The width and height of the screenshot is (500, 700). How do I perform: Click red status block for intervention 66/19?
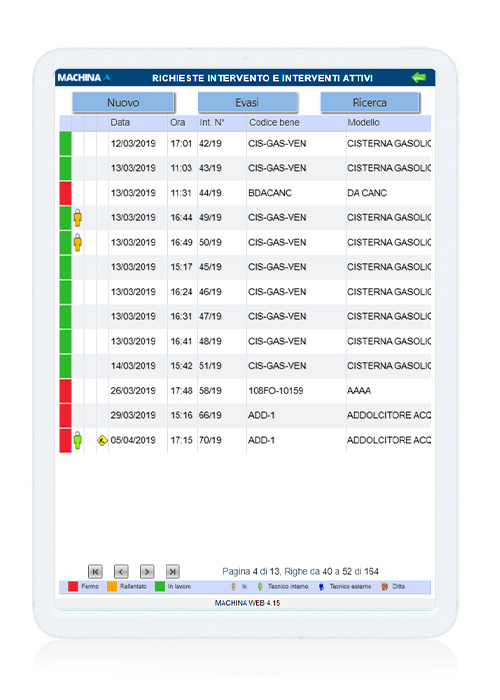coord(66,416)
